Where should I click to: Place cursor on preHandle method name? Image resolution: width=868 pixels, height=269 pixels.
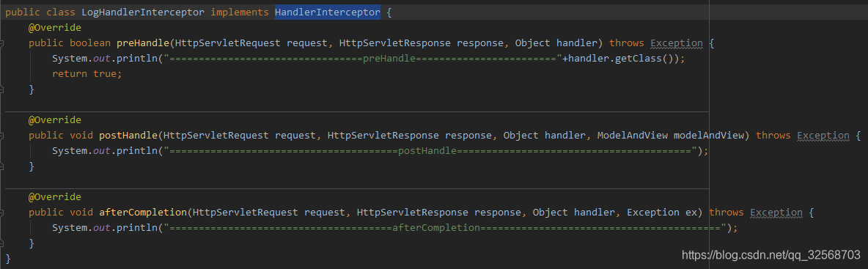coord(143,43)
